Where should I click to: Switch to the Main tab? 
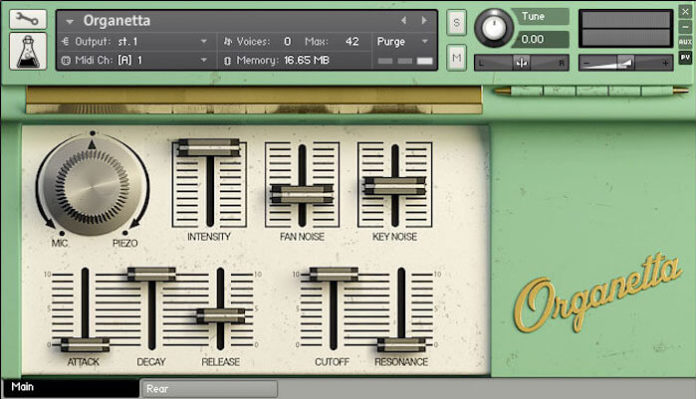coord(71,388)
